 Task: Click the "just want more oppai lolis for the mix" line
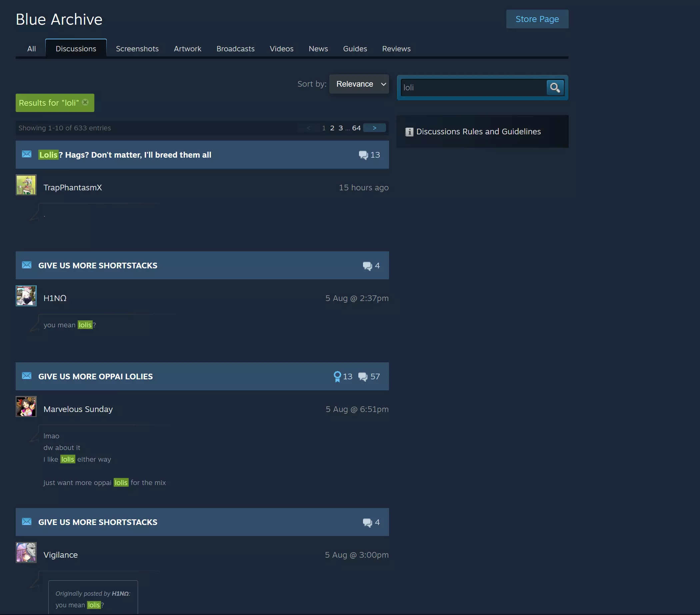(x=104, y=482)
